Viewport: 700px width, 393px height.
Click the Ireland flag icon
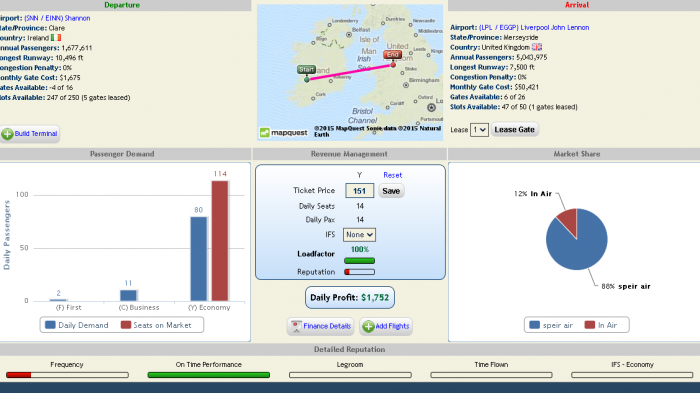point(56,38)
